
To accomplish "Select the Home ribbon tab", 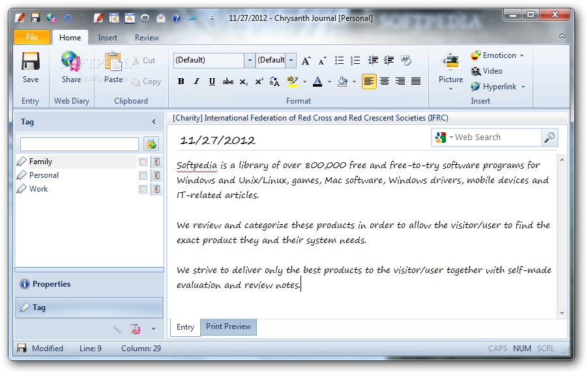I will coord(70,38).
